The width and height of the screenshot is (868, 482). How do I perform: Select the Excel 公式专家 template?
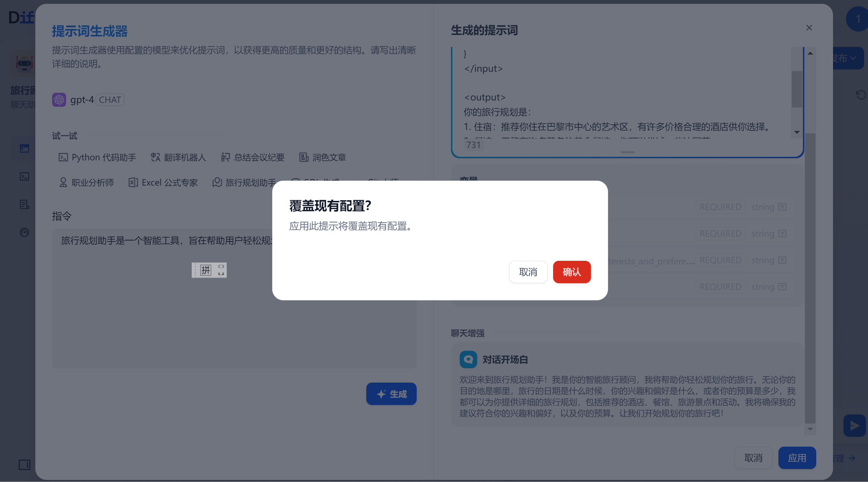(163, 182)
